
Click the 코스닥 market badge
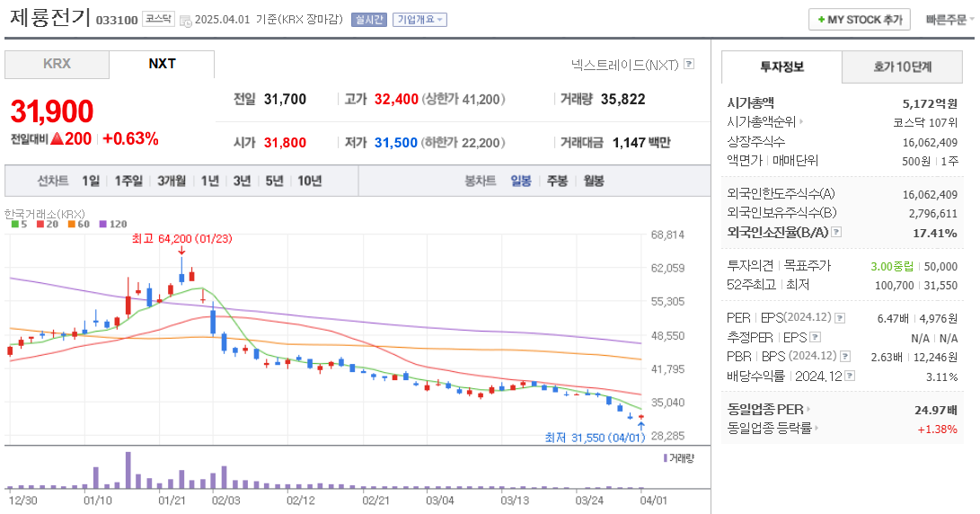pos(158,19)
